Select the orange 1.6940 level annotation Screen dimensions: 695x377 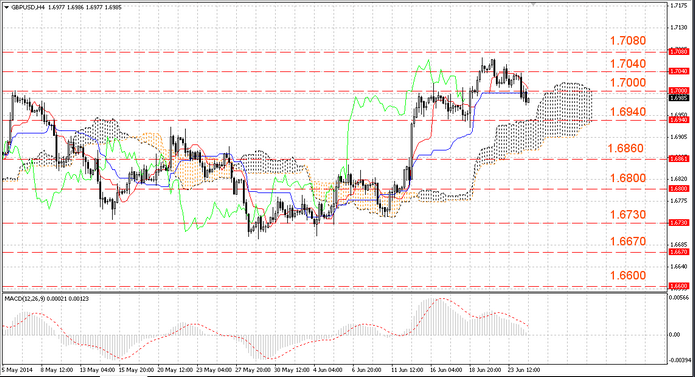point(628,112)
